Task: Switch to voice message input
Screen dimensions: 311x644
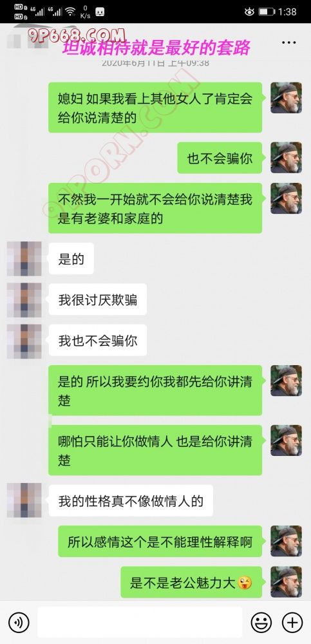Action: point(19,622)
